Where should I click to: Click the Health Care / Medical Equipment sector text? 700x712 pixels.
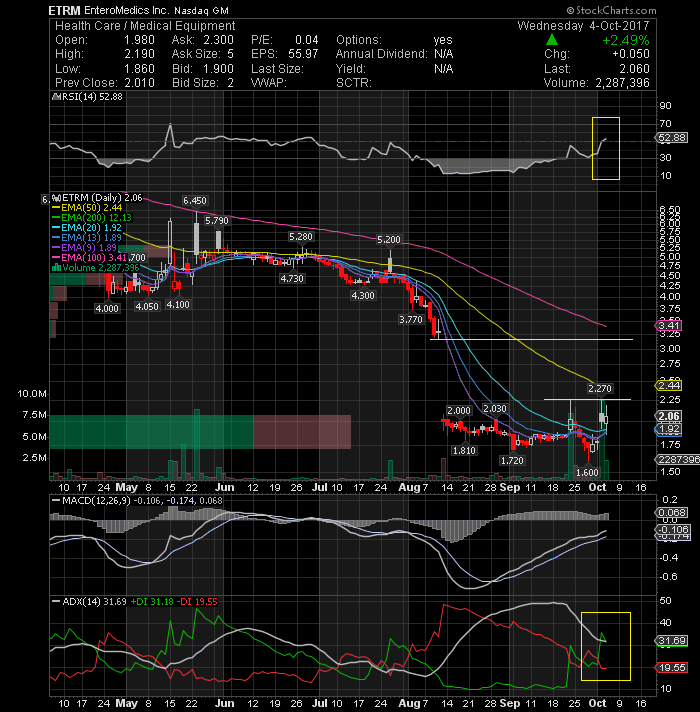pos(145,25)
